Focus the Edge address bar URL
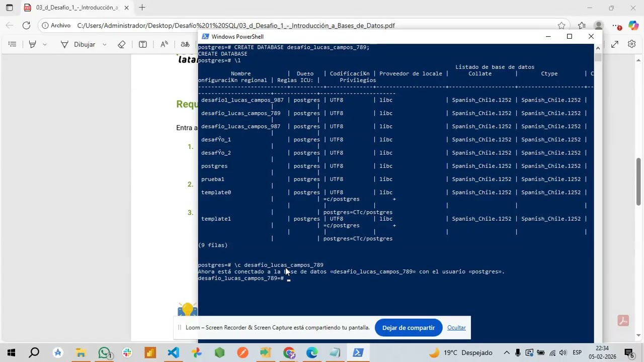 tap(236, 26)
